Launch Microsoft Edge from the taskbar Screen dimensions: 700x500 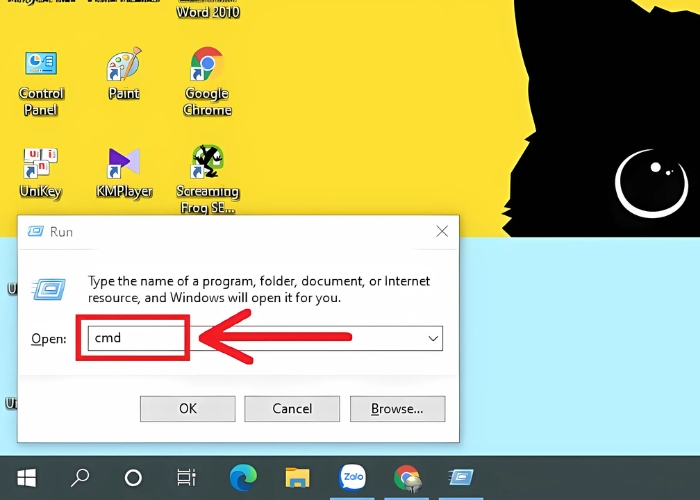point(243,477)
